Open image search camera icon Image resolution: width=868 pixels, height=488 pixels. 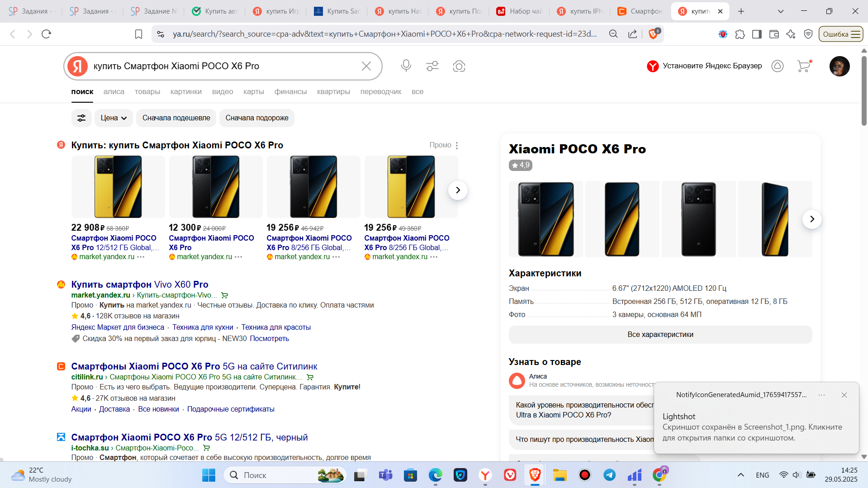459,66
